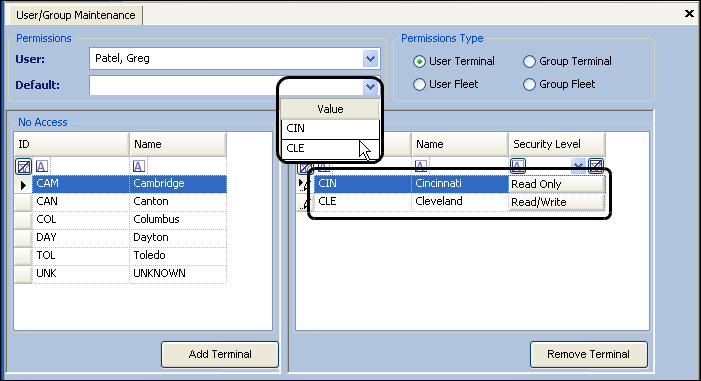Close the User/Group Maintenance window

coord(689,14)
